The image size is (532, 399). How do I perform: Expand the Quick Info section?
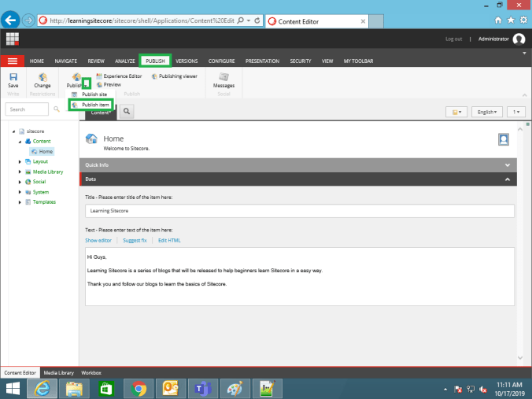(x=507, y=165)
